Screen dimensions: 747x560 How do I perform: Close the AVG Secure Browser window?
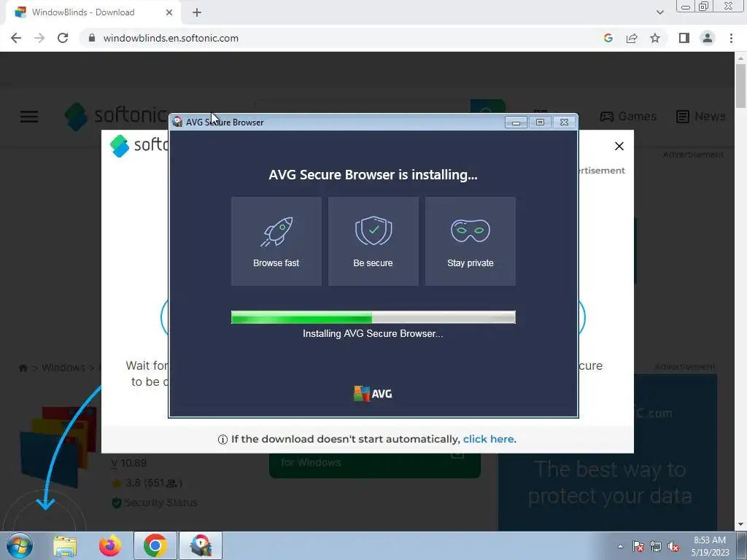(x=564, y=122)
